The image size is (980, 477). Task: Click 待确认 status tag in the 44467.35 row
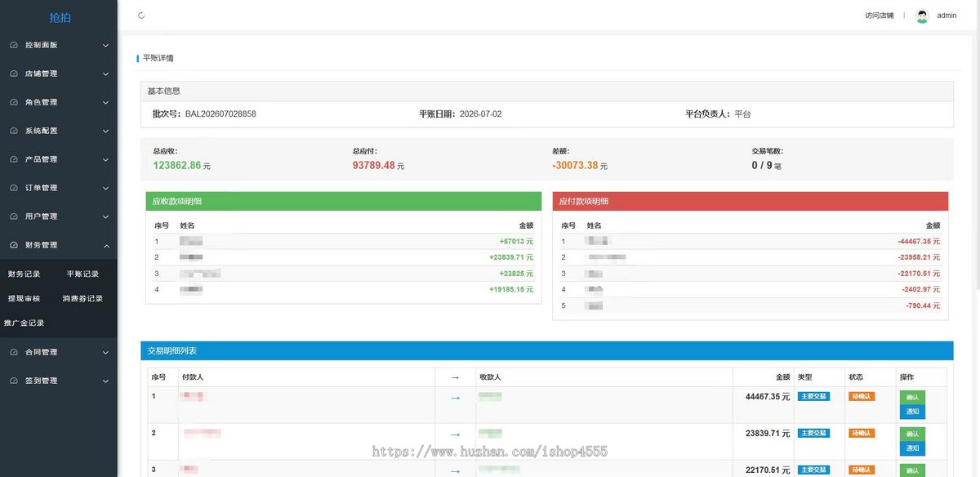tap(862, 396)
